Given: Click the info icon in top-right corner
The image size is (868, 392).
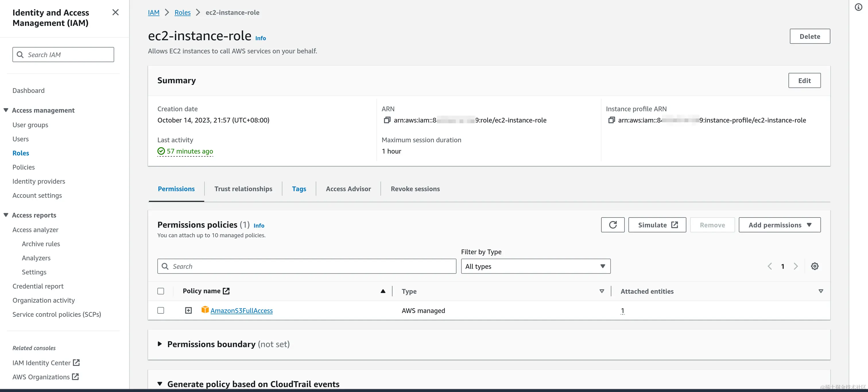Looking at the screenshot, I should pyautogui.click(x=858, y=7).
